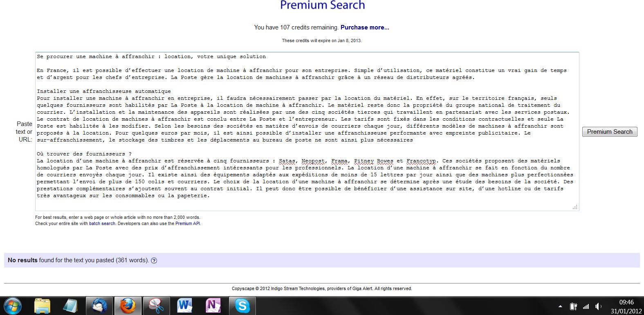
Task: Open the Notepad icon in taskbar
Action: (70, 306)
